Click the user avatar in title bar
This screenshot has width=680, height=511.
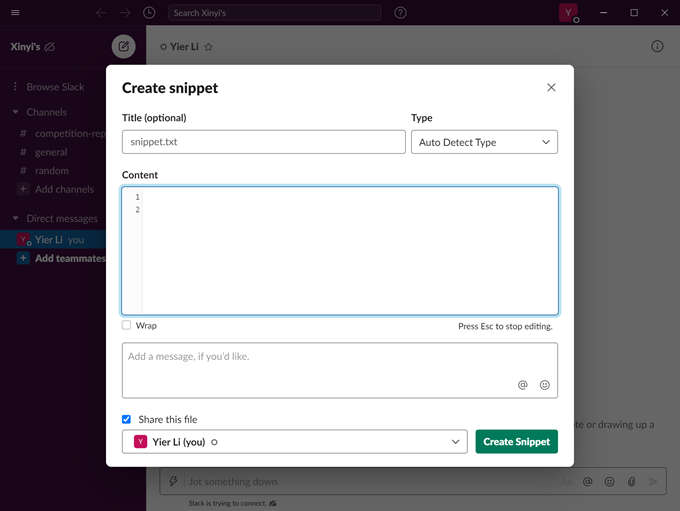pyautogui.click(x=568, y=13)
